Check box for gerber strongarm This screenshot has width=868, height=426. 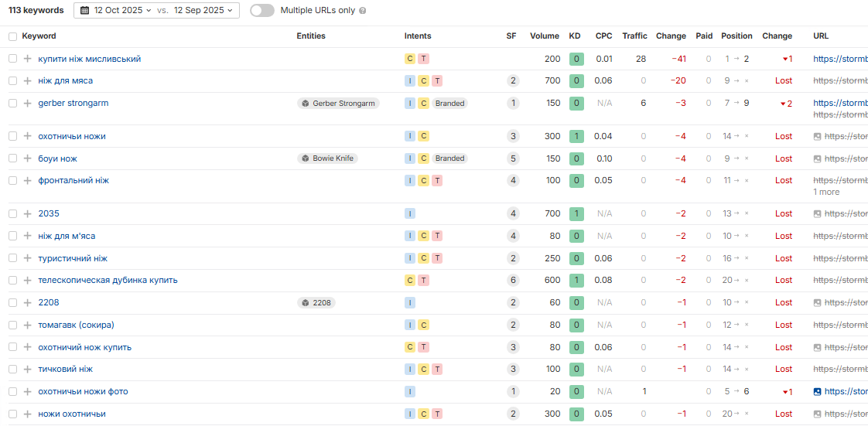click(x=12, y=103)
